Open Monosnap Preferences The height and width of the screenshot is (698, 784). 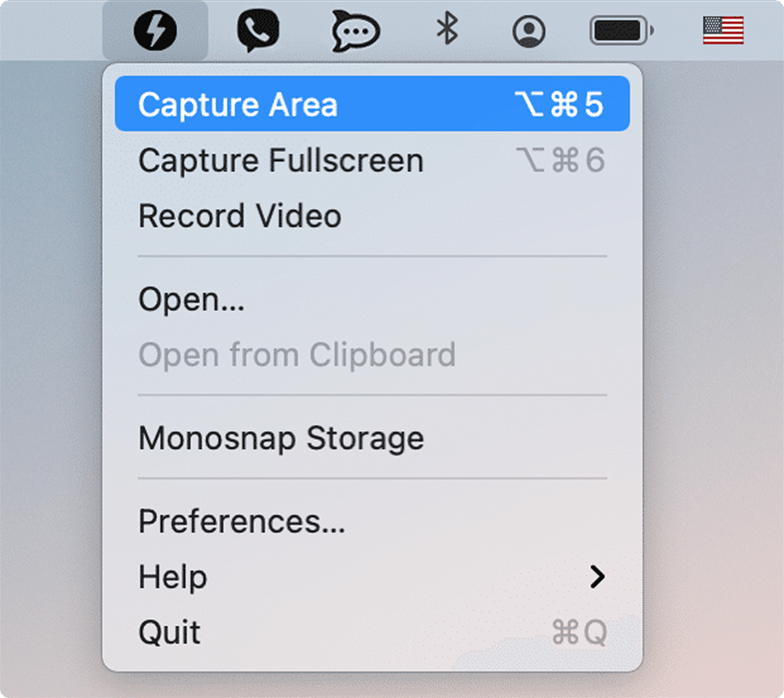(242, 521)
